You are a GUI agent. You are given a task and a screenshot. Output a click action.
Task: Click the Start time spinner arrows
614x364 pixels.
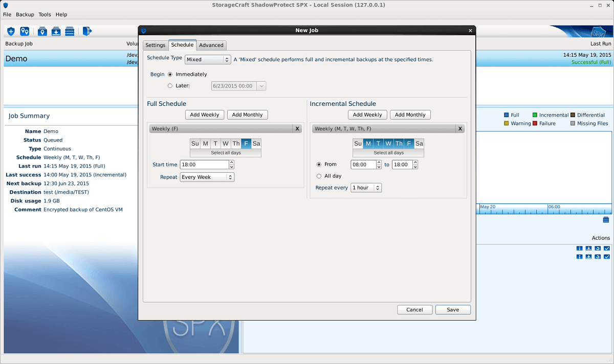231,165
